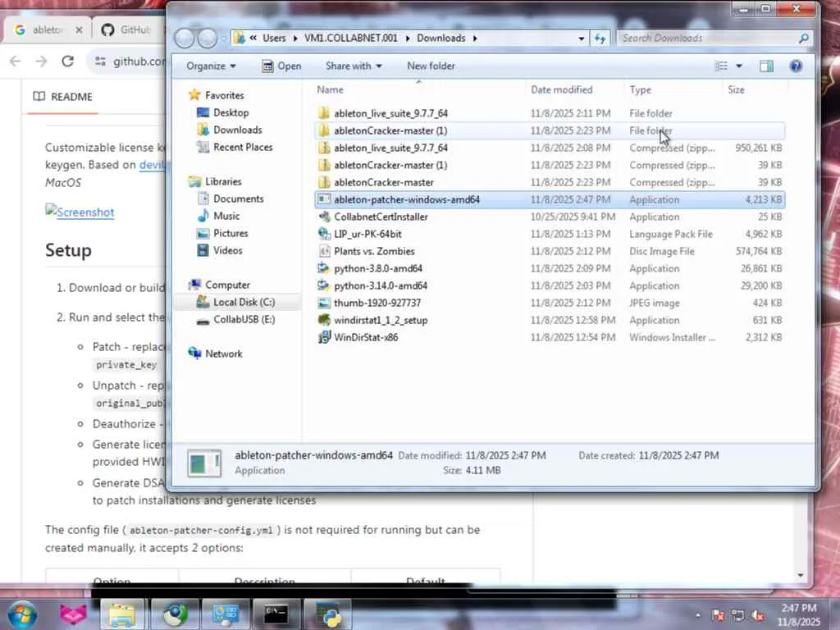Click the taskbar clock

(799, 615)
